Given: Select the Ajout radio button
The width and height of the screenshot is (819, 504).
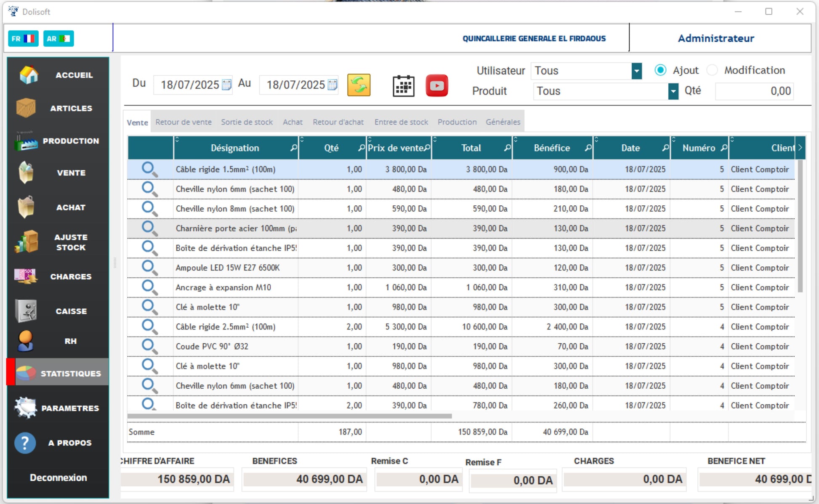Looking at the screenshot, I should (660, 70).
